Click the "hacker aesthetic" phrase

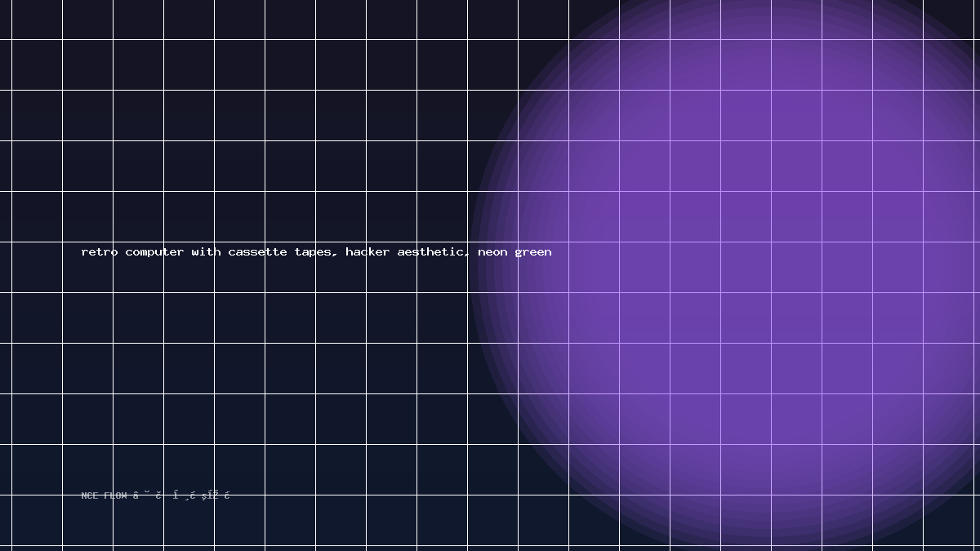[x=408, y=252]
